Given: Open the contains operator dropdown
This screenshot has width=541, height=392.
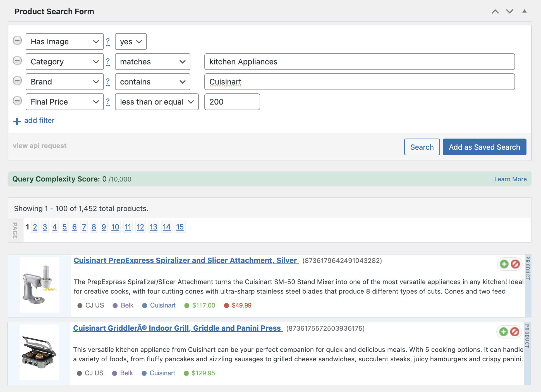Looking at the screenshot, I should point(153,82).
